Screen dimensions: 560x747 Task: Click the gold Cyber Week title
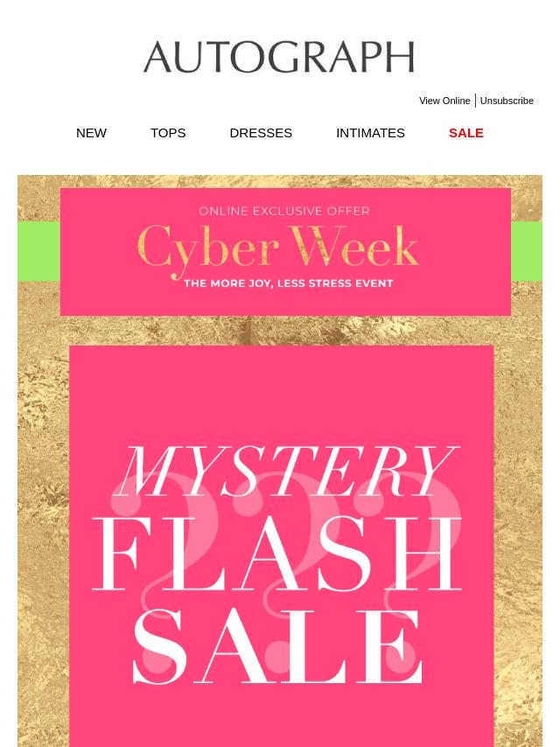point(278,248)
